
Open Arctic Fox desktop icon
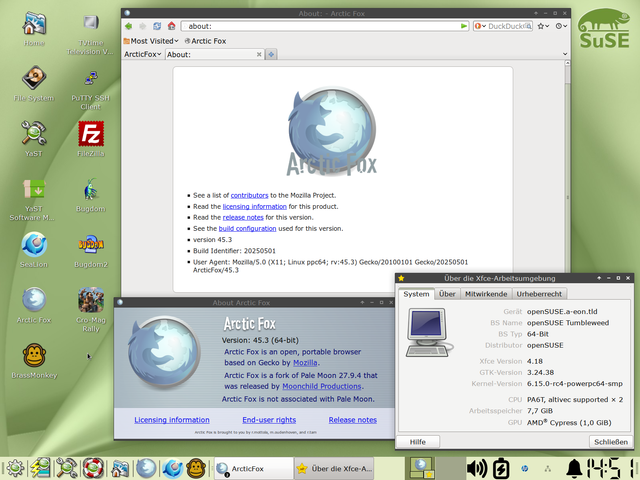click(x=34, y=305)
